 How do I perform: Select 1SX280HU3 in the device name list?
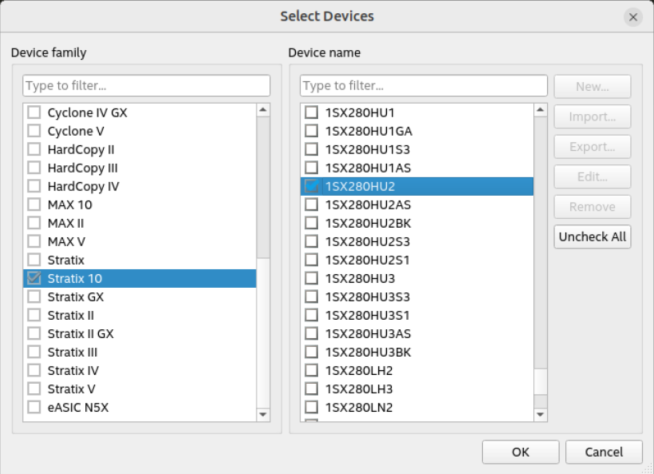[x=360, y=278]
